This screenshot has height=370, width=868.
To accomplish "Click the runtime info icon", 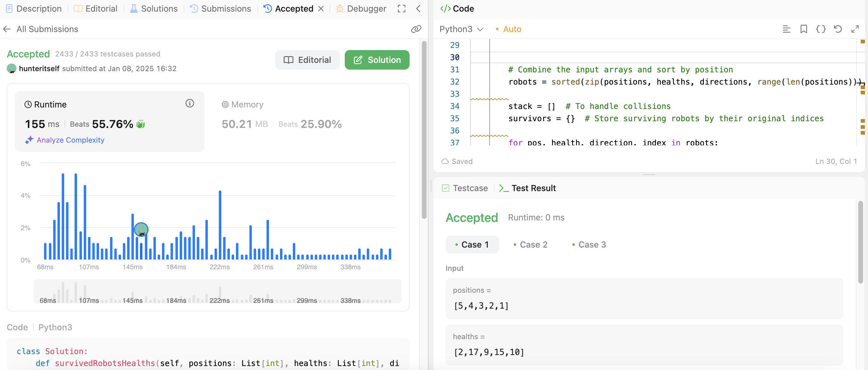I will pos(190,103).
